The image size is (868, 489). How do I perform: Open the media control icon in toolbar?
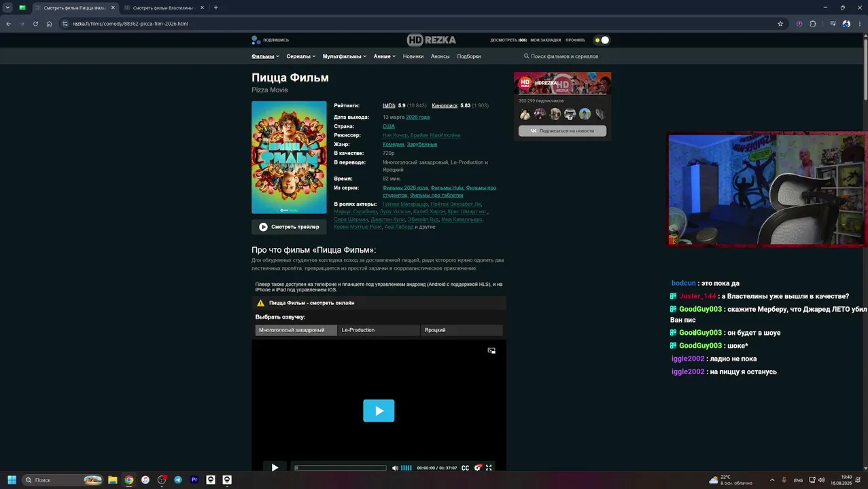[833, 24]
